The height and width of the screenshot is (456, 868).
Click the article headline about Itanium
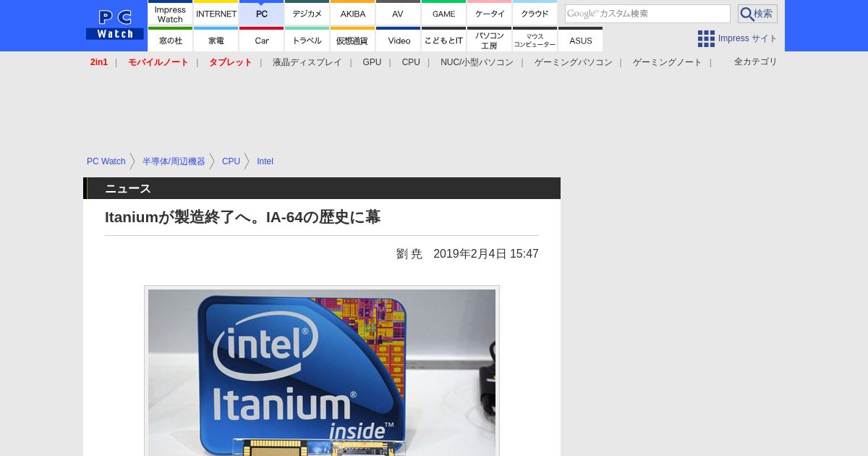pyautogui.click(x=242, y=217)
